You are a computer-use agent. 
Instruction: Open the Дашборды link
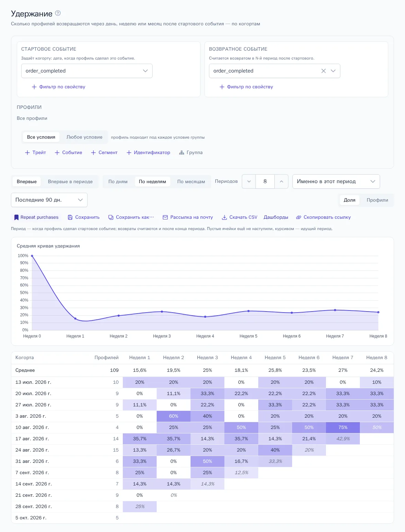(x=276, y=217)
